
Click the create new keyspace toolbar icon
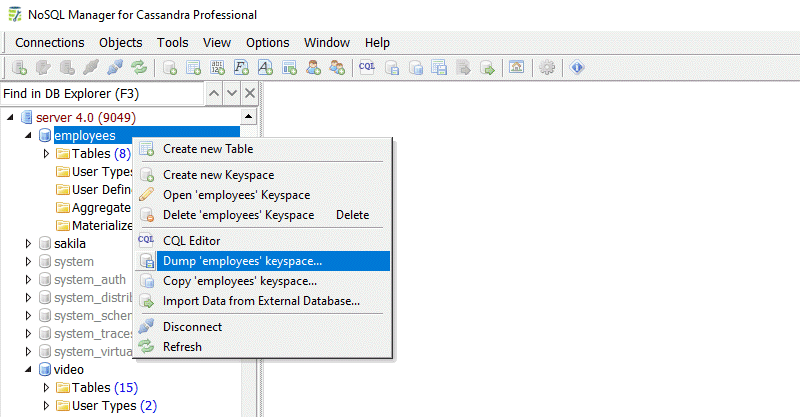pos(170,68)
